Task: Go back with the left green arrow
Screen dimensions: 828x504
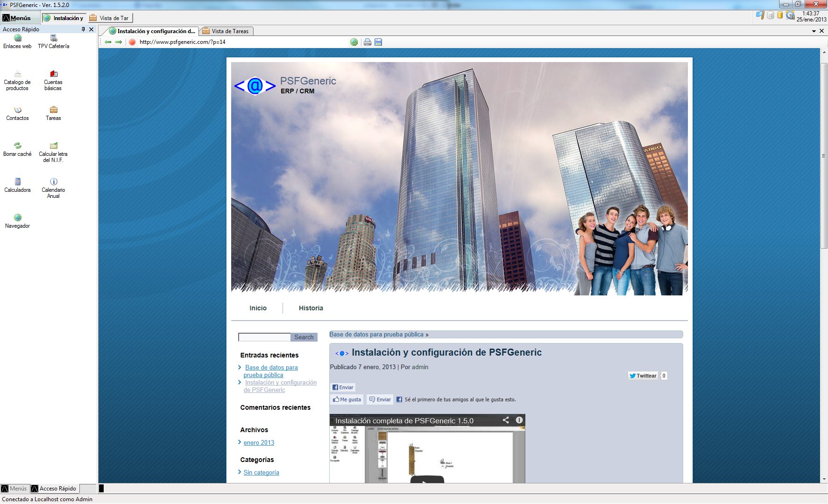Action: [x=108, y=42]
